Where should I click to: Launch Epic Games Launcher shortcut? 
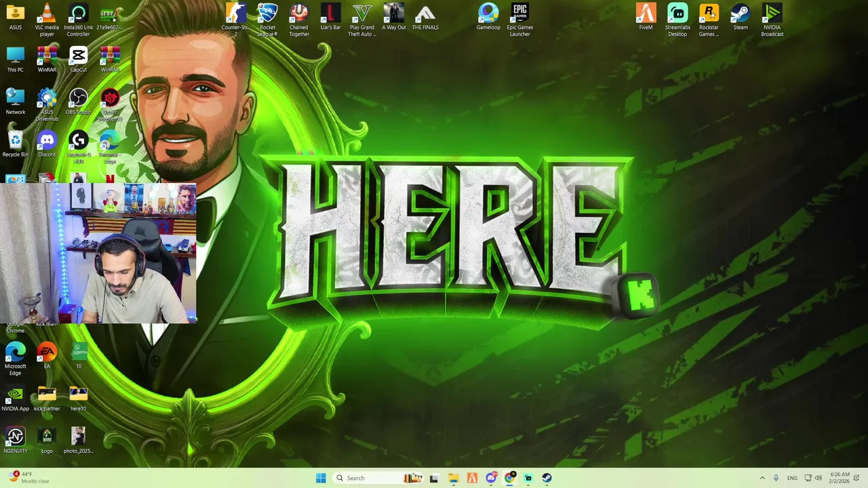(x=519, y=20)
